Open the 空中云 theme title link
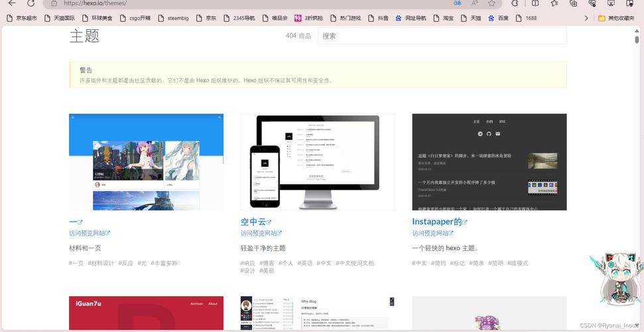The height and width of the screenshot is (332, 644). 256,222
